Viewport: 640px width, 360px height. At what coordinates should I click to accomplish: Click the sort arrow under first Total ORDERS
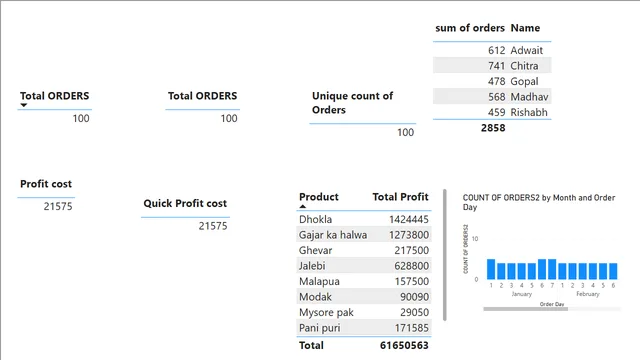click(x=24, y=105)
